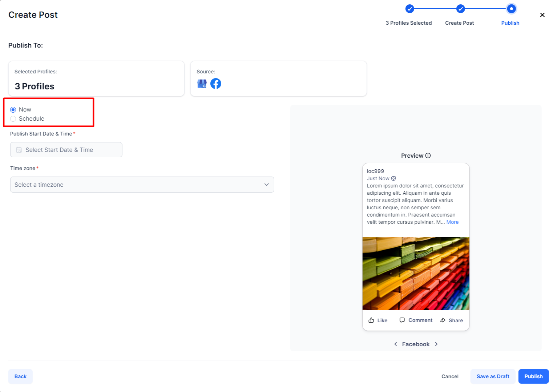Click the 3 Profiles selected card
The width and height of the screenshot is (557, 392).
[x=96, y=78]
